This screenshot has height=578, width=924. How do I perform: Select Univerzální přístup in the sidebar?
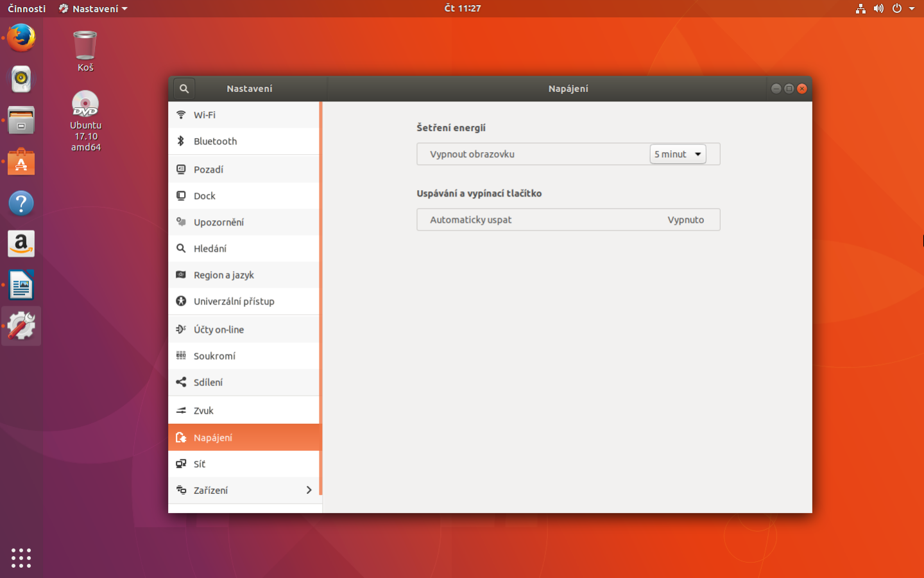[234, 301]
